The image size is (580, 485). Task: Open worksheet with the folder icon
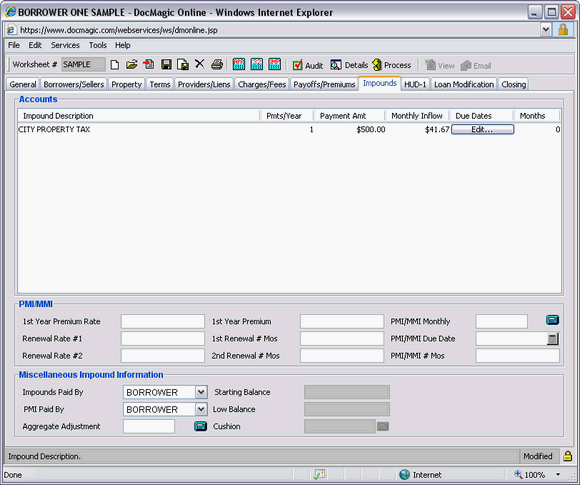pos(131,65)
